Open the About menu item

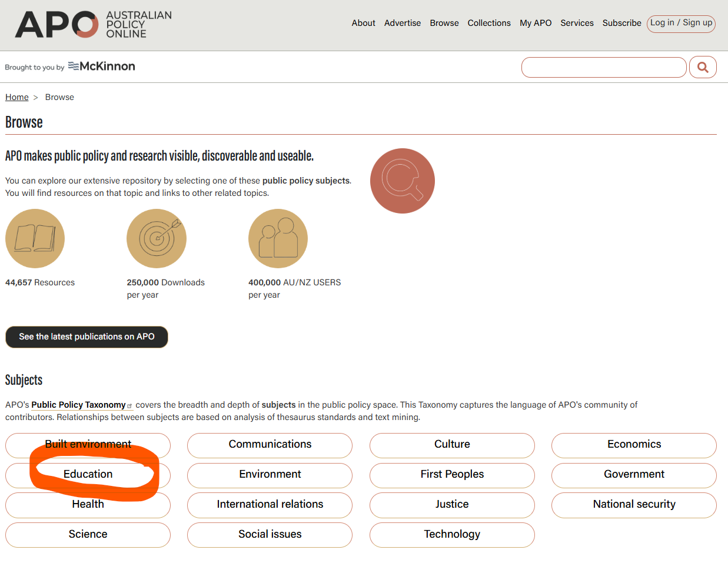click(x=363, y=23)
